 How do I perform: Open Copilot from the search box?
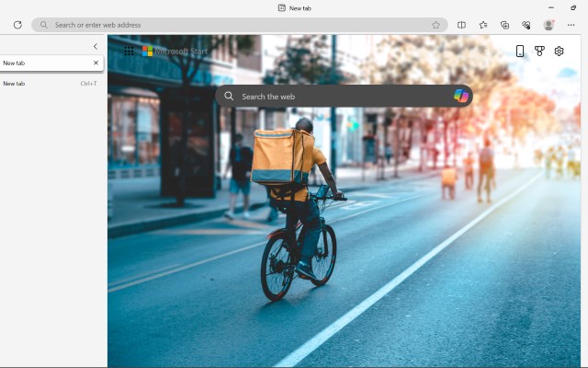(x=461, y=96)
